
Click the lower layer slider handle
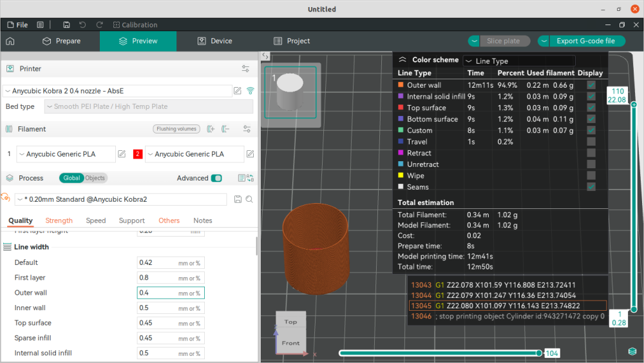tap(634, 309)
